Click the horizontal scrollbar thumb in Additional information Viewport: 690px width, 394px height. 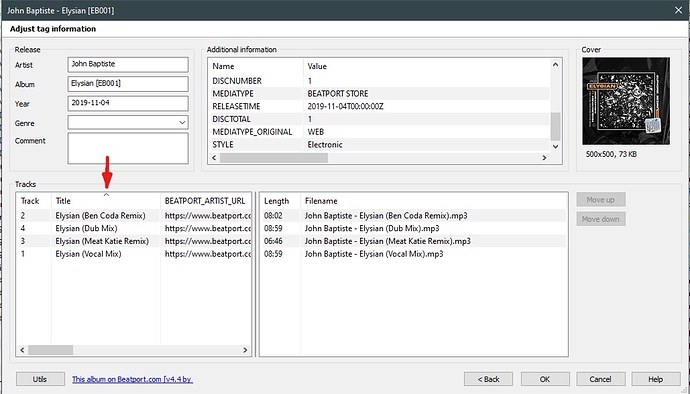pyautogui.click(x=274, y=158)
